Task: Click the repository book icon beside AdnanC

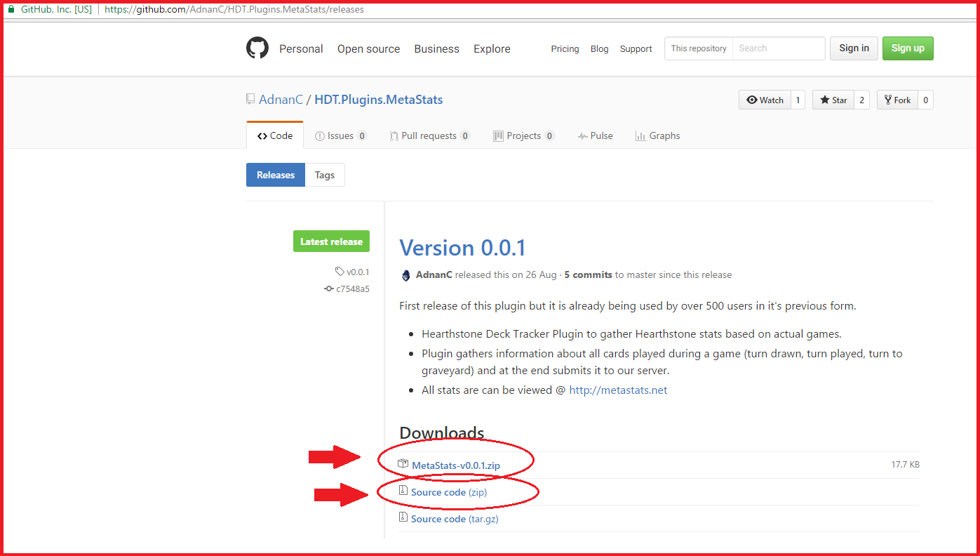Action: pyautogui.click(x=250, y=99)
